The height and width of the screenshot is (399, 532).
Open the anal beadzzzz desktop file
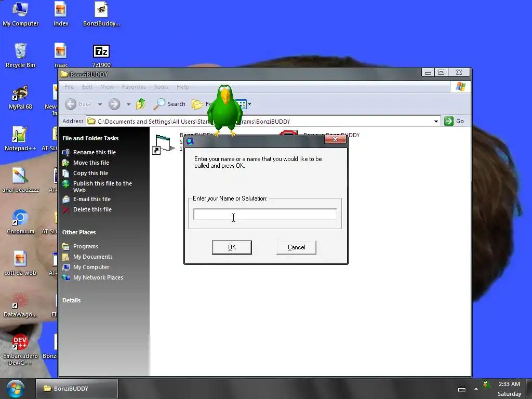pyautogui.click(x=20, y=180)
